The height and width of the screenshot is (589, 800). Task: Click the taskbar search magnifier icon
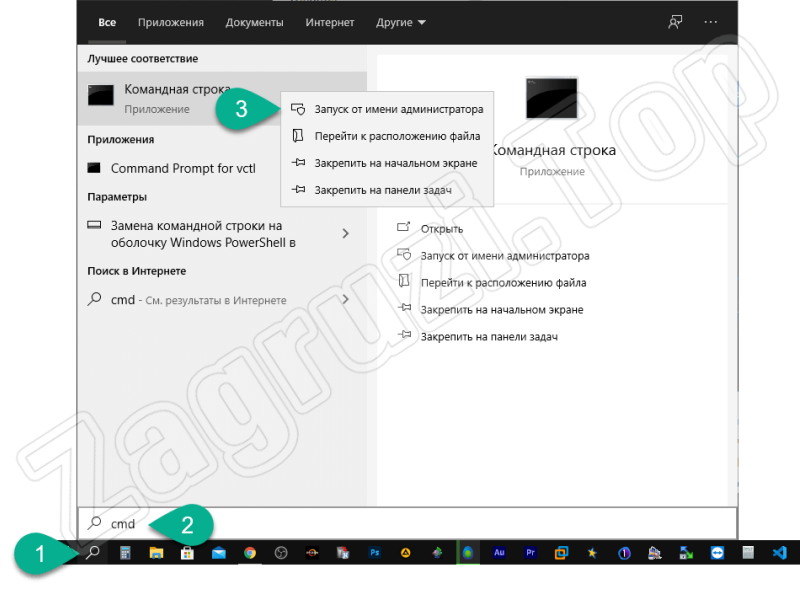coord(94,552)
